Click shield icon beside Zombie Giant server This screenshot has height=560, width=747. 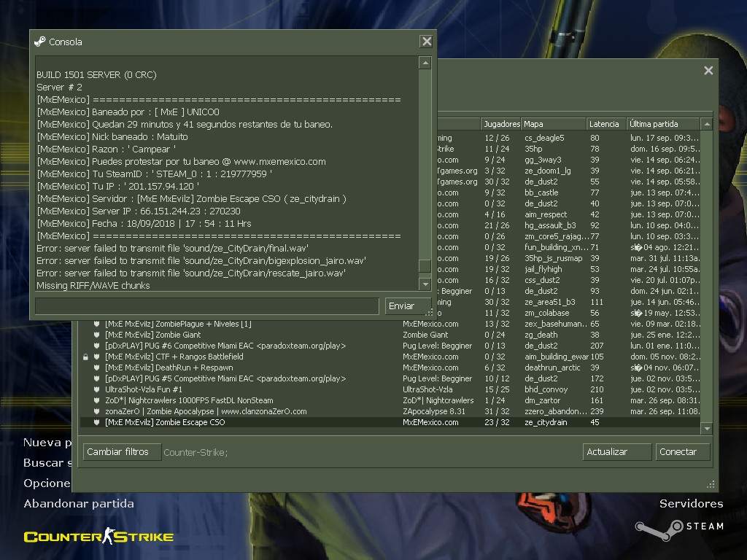coord(97,335)
